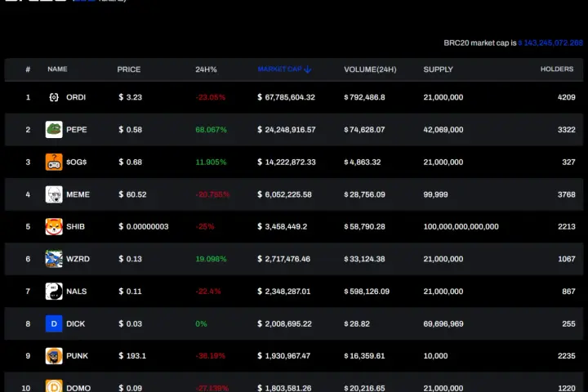The width and height of the screenshot is (588, 392).
Task: Open the blue DICK token icon
Action: click(x=54, y=323)
